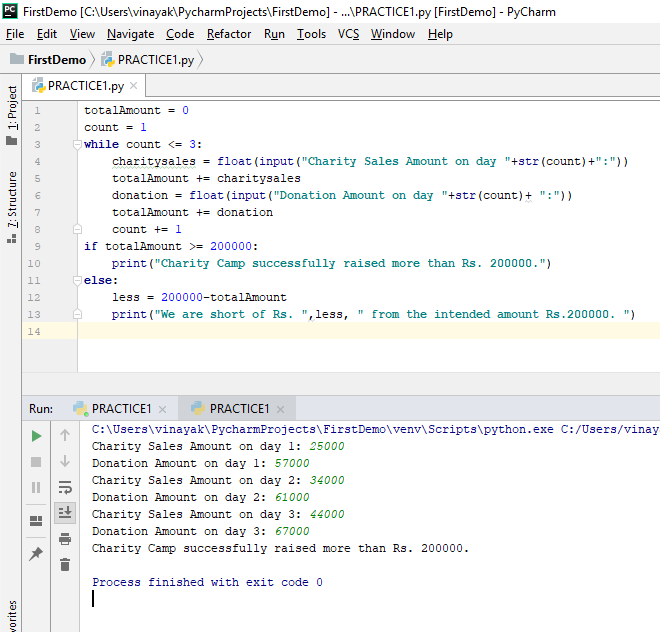Close the first PRACTICE1 run tab
This screenshot has width=660, height=632.
[x=162, y=409]
